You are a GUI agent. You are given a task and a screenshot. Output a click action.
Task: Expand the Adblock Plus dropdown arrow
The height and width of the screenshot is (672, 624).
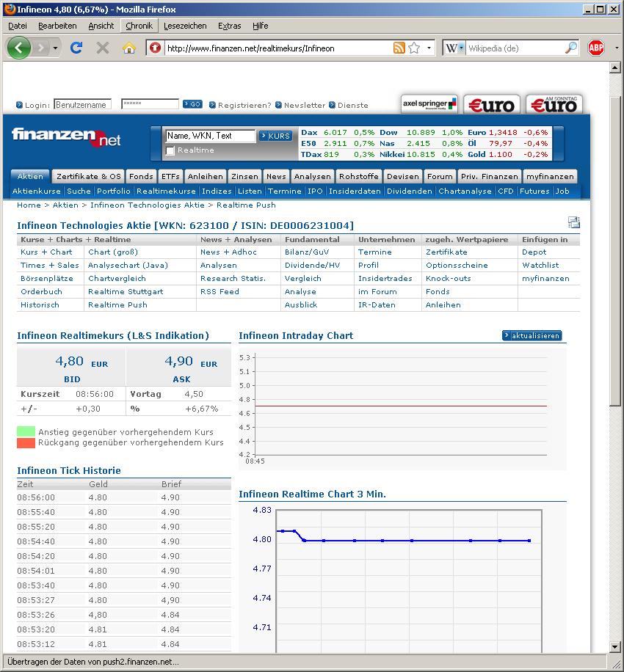click(x=617, y=48)
